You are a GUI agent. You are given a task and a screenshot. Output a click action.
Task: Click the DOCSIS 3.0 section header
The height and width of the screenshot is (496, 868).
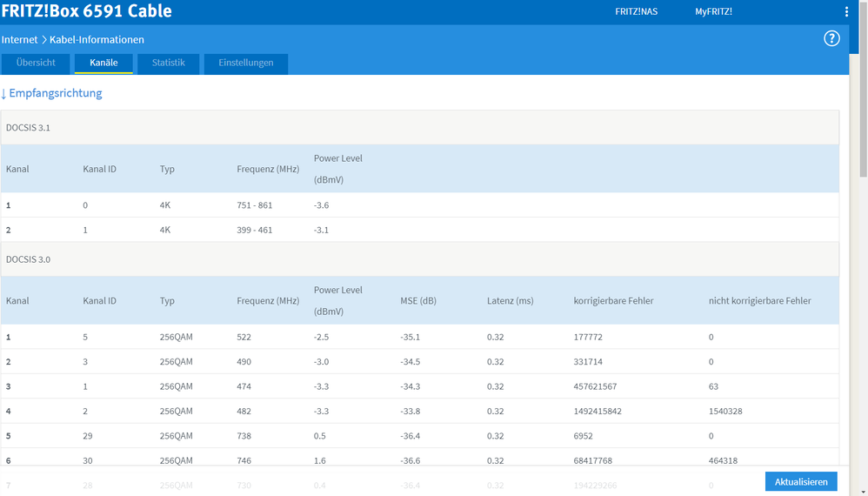(x=28, y=259)
